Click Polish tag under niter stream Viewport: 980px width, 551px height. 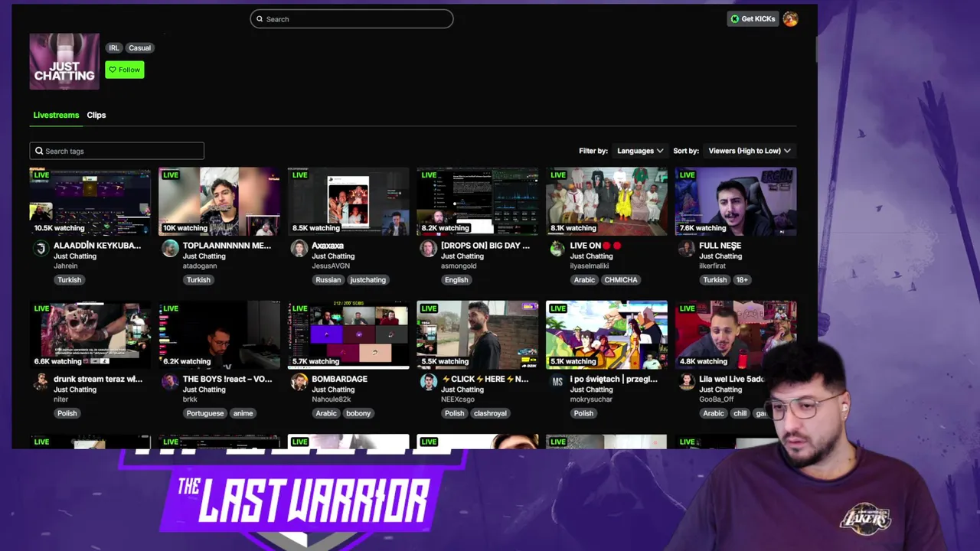[67, 413]
